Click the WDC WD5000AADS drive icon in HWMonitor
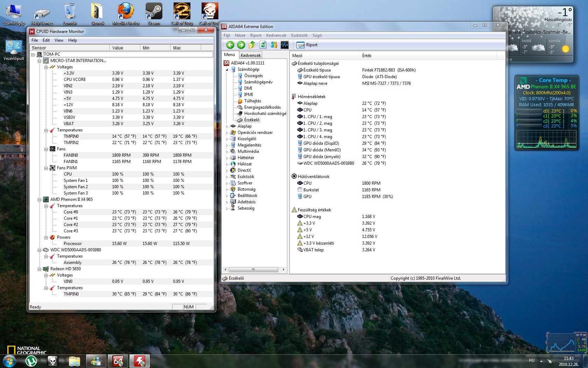The image size is (588, 368). [x=45, y=250]
